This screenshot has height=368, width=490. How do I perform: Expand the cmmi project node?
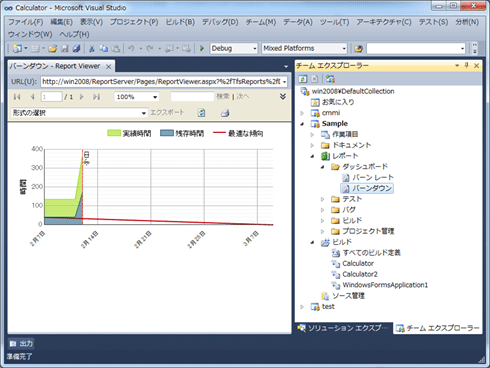[302, 113]
